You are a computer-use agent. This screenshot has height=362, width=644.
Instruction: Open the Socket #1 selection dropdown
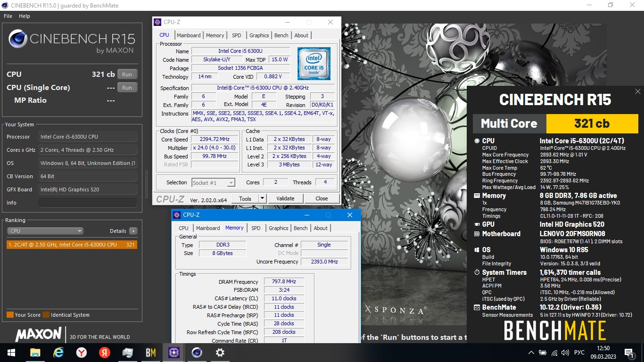[x=213, y=182]
